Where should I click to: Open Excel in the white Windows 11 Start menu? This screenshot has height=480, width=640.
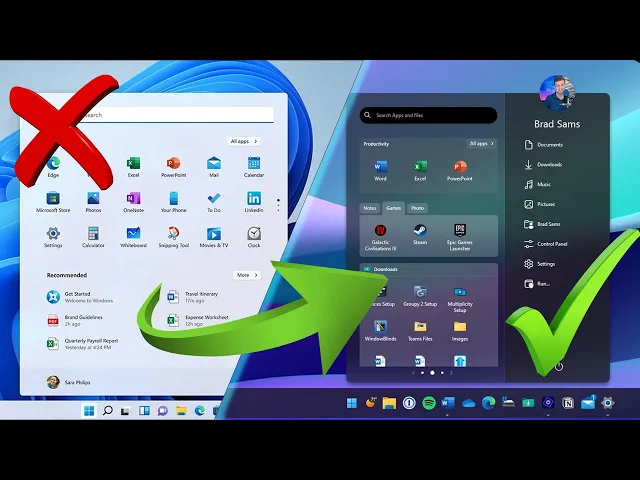(133, 167)
